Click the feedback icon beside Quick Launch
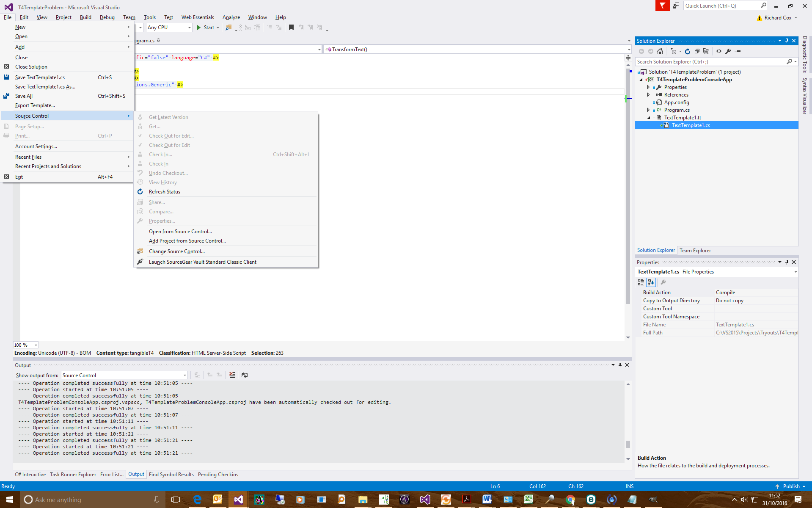The image size is (812, 508). [676, 6]
